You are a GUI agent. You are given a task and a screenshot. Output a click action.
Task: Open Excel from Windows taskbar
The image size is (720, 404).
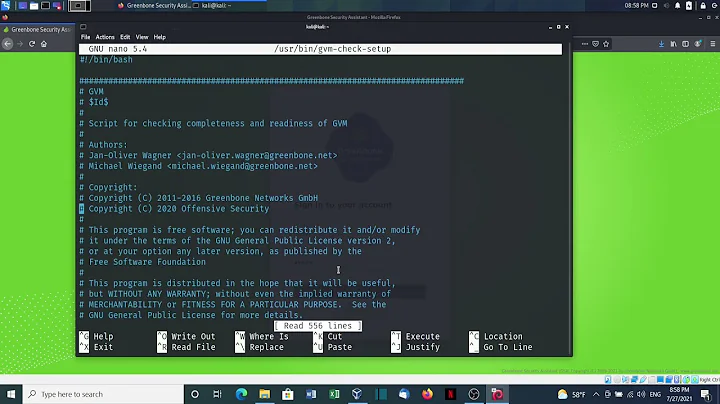(334, 394)
